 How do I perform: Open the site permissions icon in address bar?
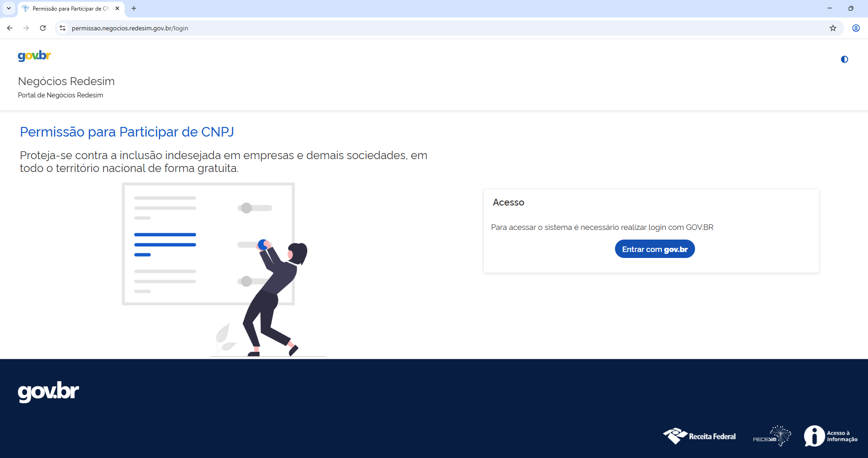point(62,28)
